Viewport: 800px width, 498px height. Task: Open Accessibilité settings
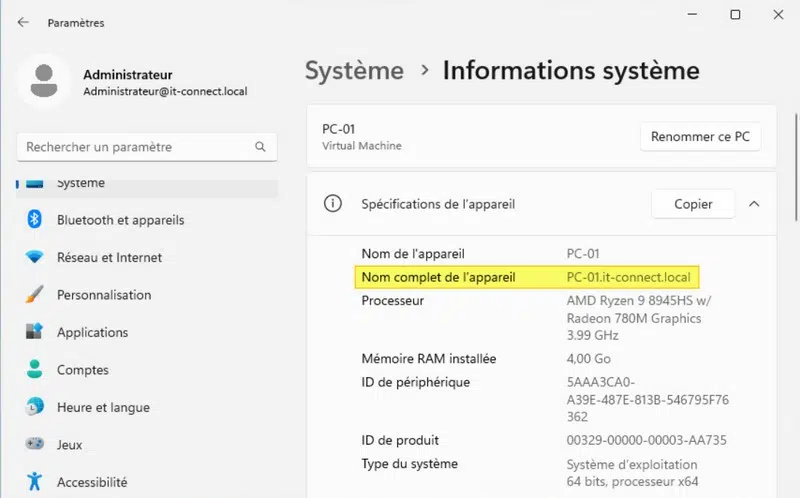[x=147, y=482]
